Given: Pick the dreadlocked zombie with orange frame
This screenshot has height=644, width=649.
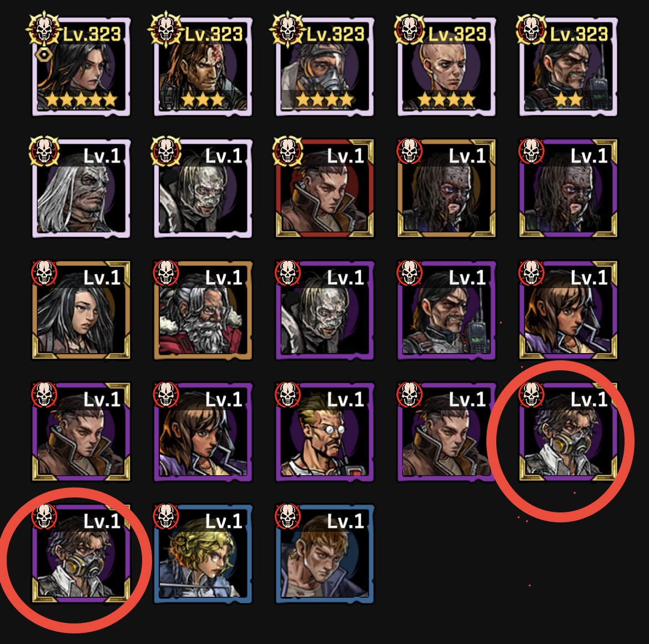Looking at the screenshot, I should (446, 188).
